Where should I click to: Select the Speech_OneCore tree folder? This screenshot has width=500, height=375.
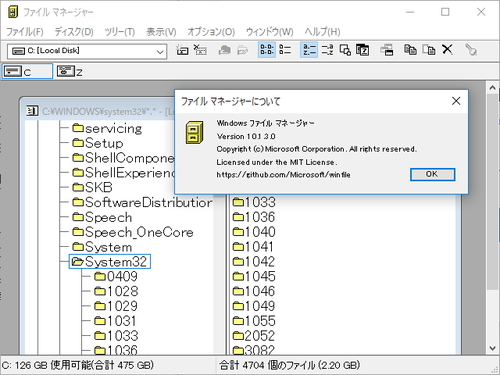(133, 232)
